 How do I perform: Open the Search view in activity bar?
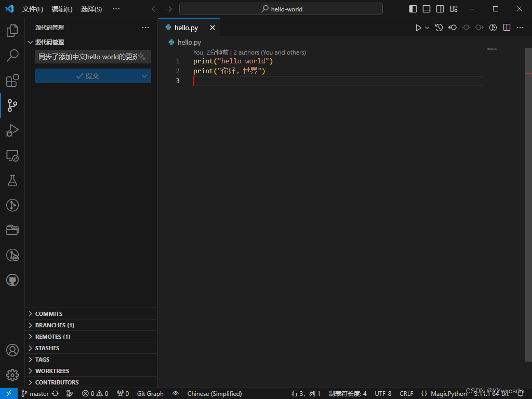tap(12, 55)
